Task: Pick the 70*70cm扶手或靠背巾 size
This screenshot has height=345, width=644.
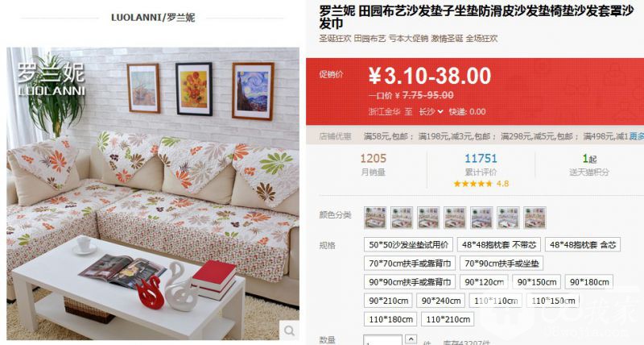Action: (410, 263)
